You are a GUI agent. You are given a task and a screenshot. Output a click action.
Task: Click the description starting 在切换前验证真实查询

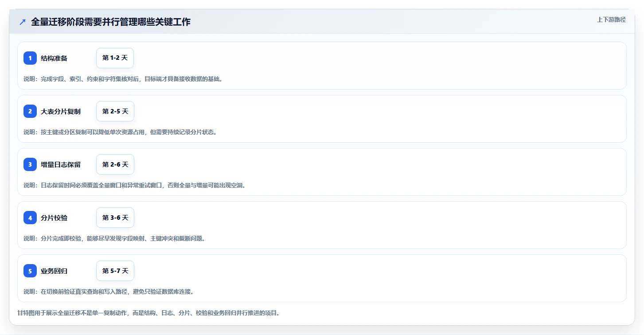(x=109, y=292)
